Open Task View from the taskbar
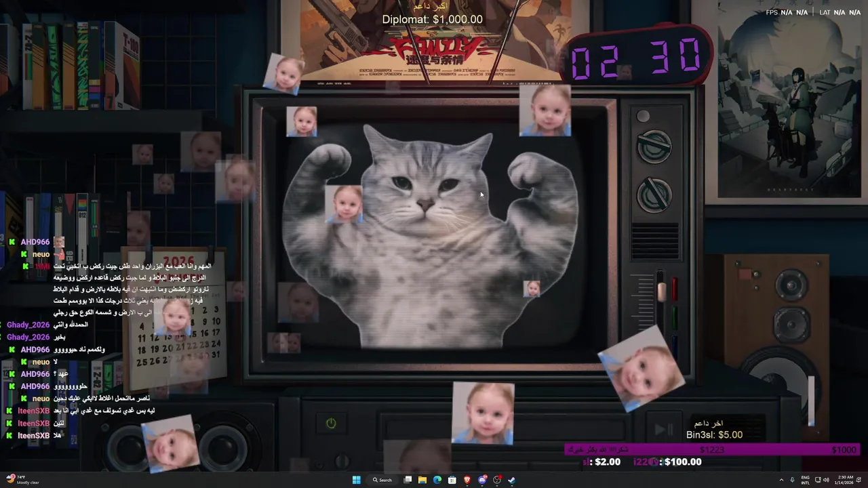 pos(408,480)
